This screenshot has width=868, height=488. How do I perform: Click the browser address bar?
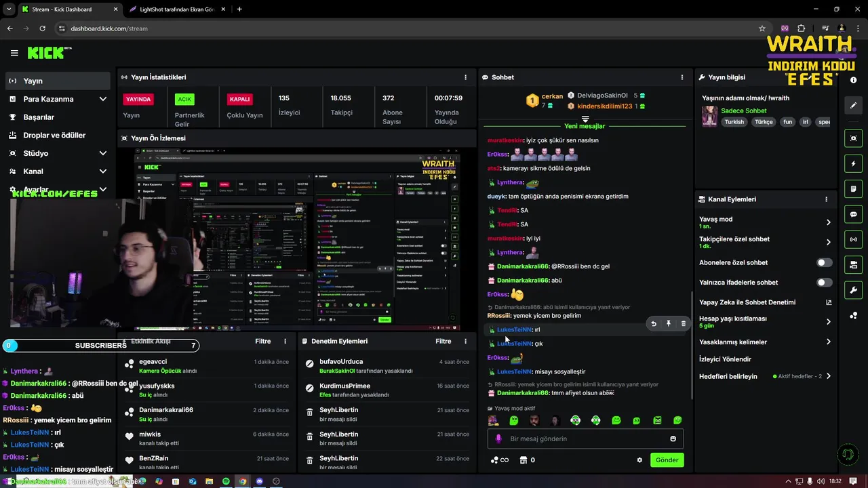coord(407,28)
